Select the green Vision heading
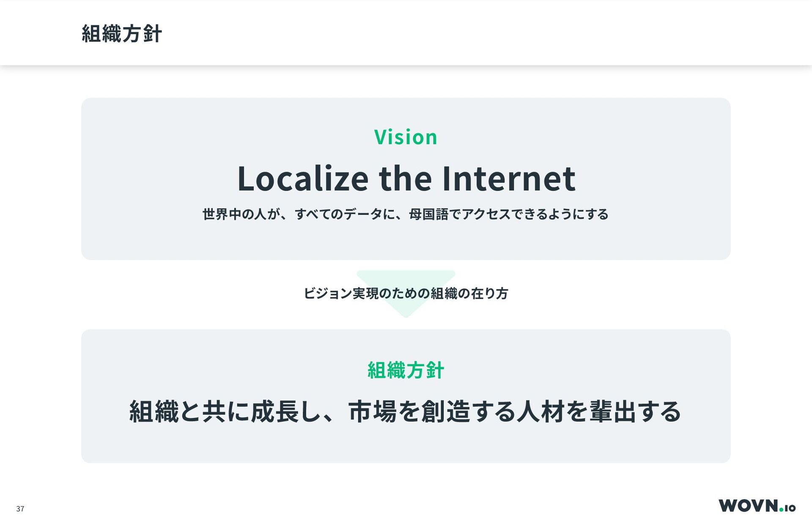The height and width of the screenshot is (528, 812). (x=406, y=137)
